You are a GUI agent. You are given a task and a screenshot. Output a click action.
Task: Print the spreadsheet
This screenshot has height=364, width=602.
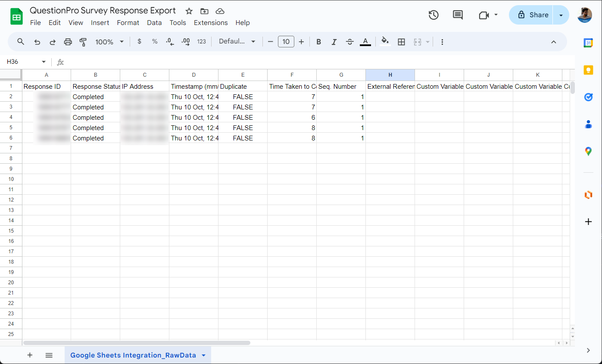pyautogui.click(x=68, y=42)
